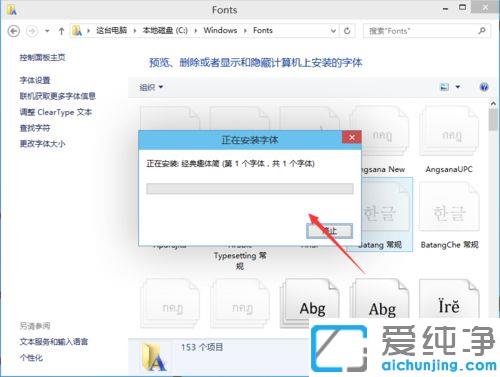Click the Fonts window title bar icon
Image resolution: width=500 pixels, height=377 pixels.
click(x=11, y=10)
